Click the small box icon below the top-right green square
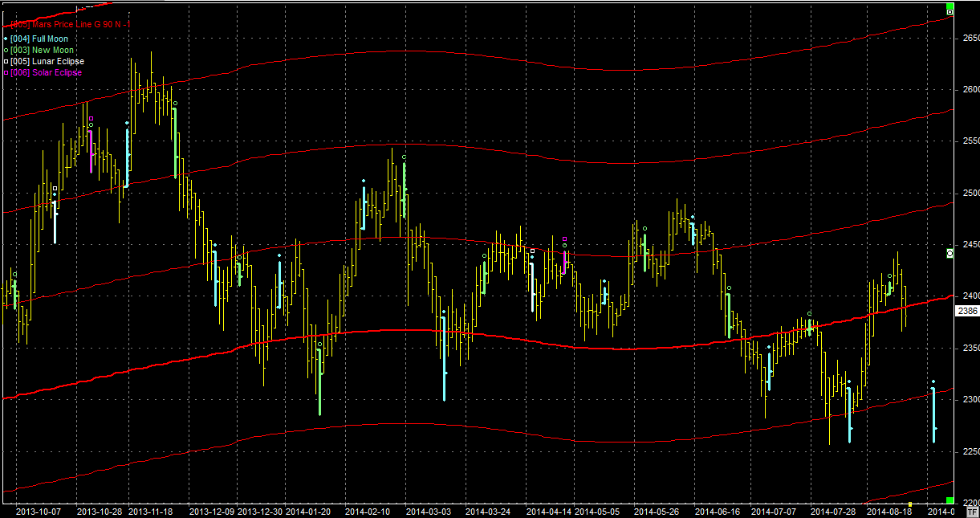980x518 pixels. tap(950, 12)
